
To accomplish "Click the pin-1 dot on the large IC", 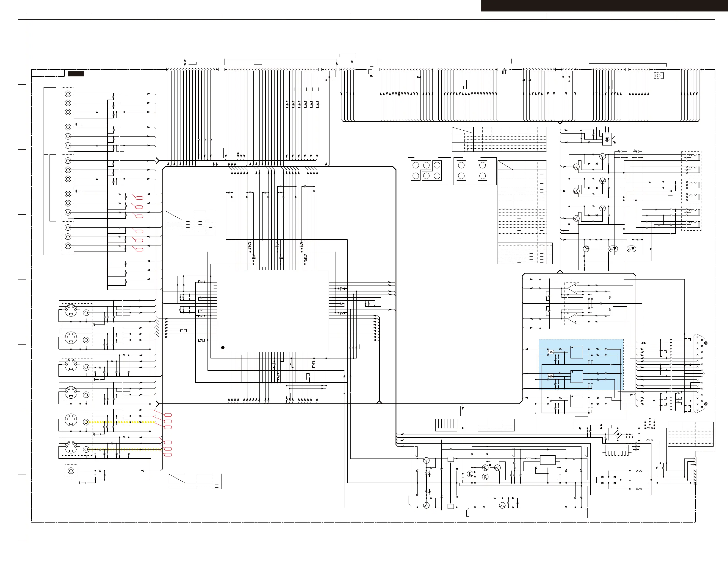I will (x=223, y=347).
